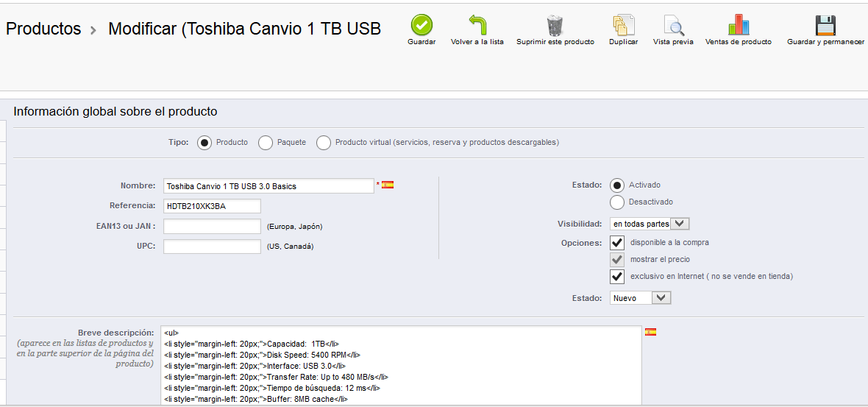Viewport: 868px width, 407px height.
Task: Click the Vista previa label
Action: pos(673,42)
